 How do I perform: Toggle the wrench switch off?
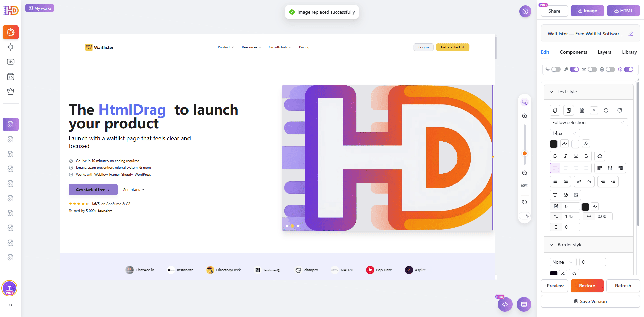click(574, 69)
